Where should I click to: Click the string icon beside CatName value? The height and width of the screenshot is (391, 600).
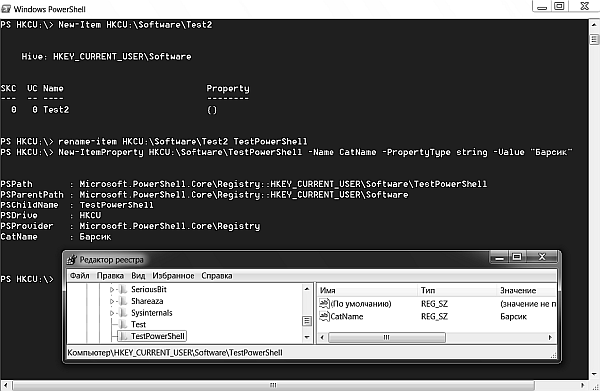(324, 316)
